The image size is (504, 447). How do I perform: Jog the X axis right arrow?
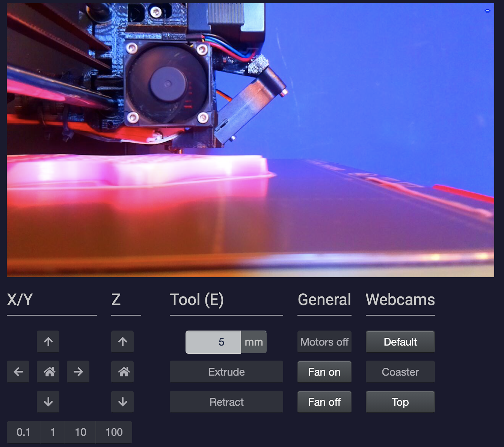click(x=78, y=371)
